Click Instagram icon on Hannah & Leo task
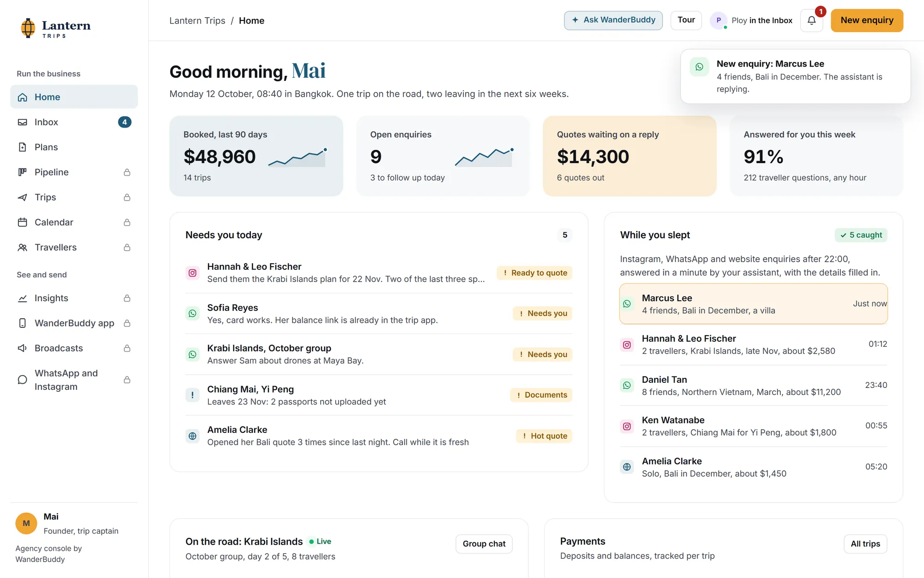 [x=193, y=273]
